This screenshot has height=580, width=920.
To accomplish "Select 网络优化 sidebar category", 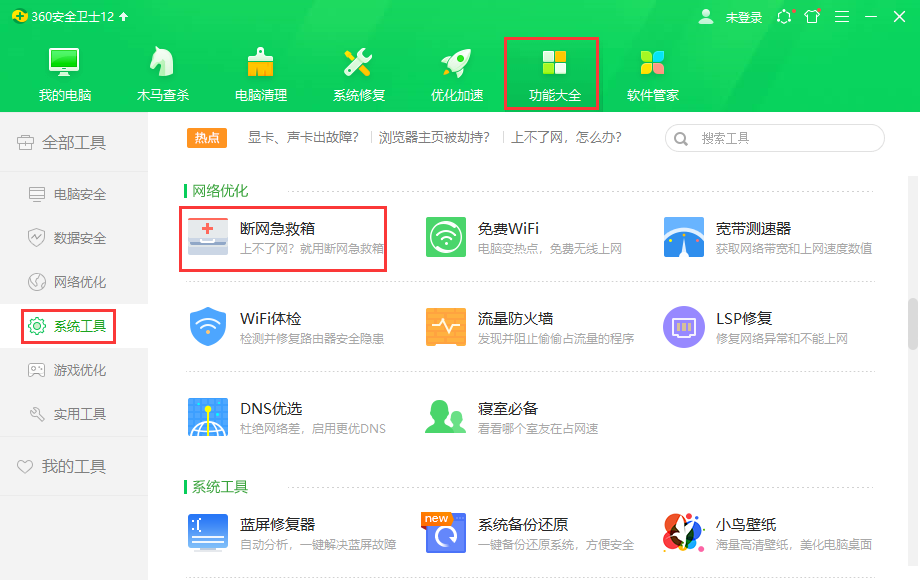I will (x=74, y=282).
